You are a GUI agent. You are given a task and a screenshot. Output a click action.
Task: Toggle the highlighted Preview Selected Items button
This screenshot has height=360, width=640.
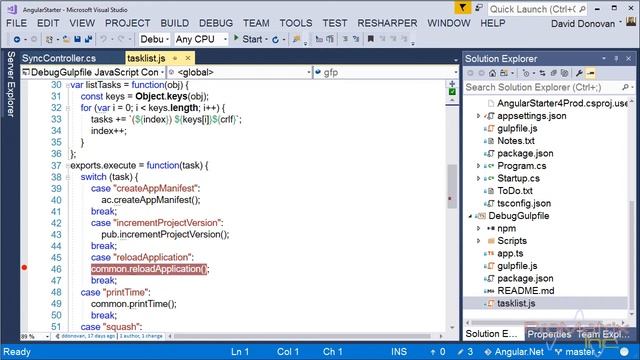[591, 73]
